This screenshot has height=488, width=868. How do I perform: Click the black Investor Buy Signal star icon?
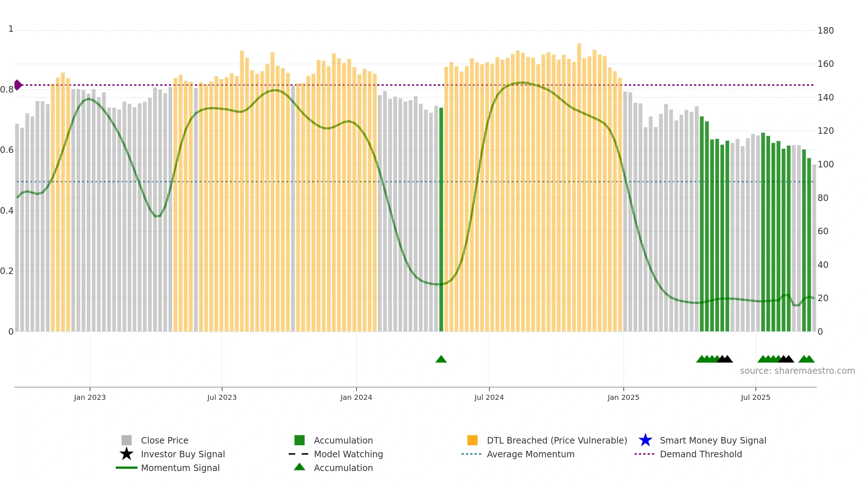point(127,454)
